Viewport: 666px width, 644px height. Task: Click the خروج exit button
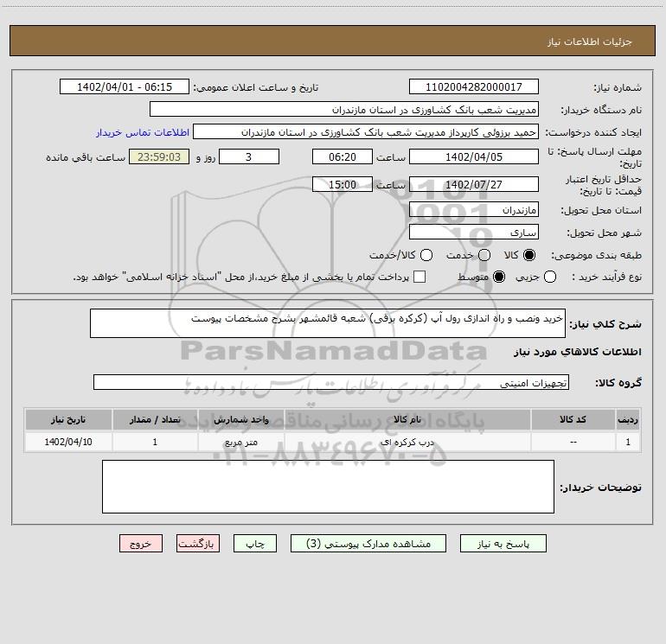point(141,544)
